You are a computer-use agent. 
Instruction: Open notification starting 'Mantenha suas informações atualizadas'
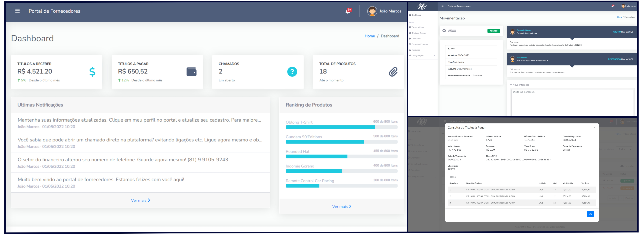(141, 123)
